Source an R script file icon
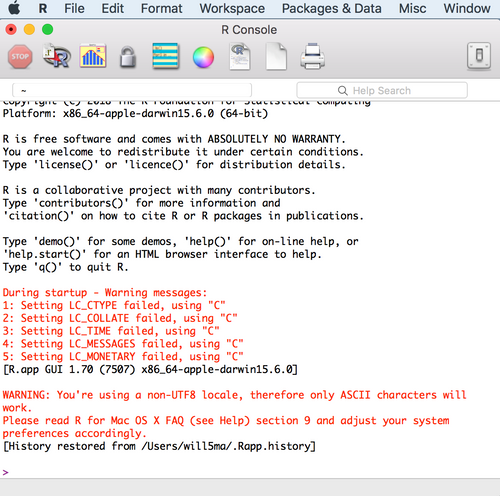 (x=57, y=56)
